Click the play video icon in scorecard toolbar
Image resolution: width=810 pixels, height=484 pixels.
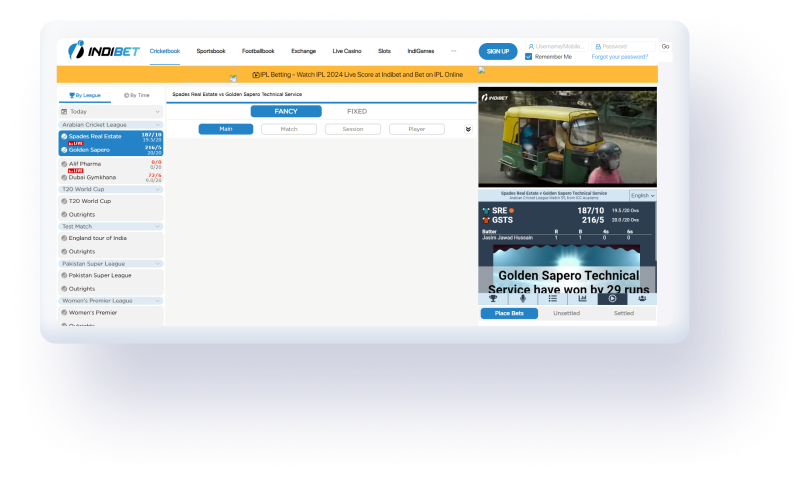click(612, 299)
